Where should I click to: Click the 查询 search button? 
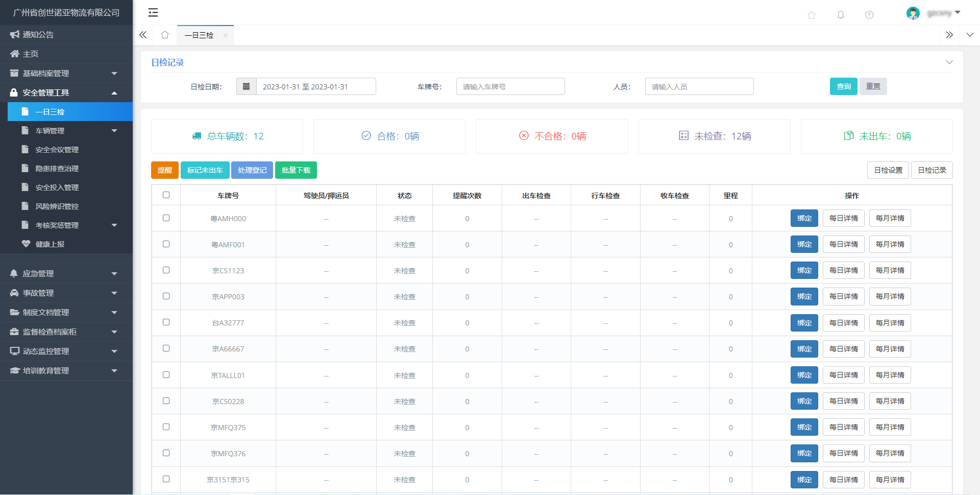843,86
